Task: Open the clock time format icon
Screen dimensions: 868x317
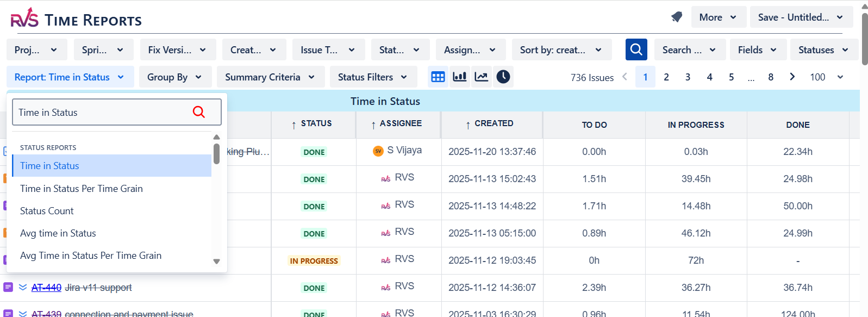Action: tap(503, 77)
